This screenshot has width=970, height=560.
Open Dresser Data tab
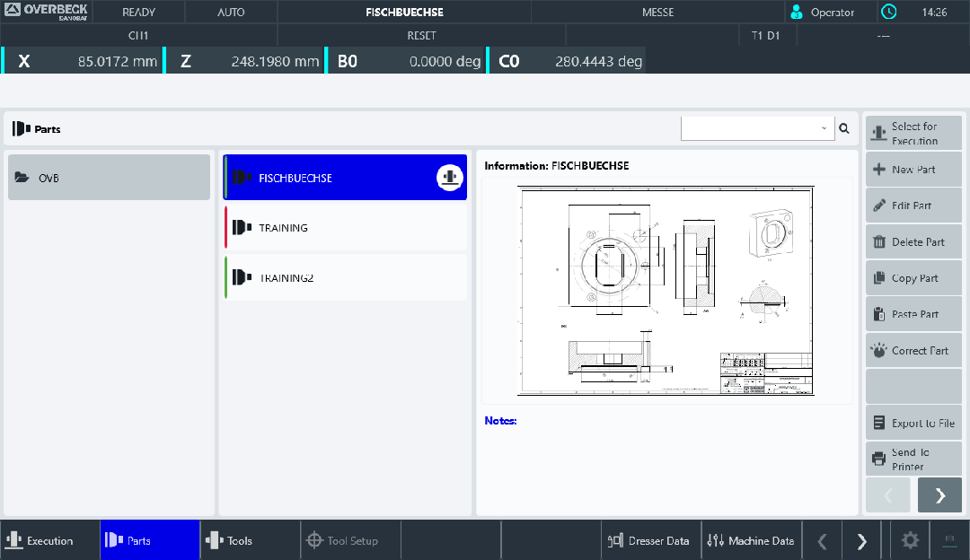pos(651,540)
